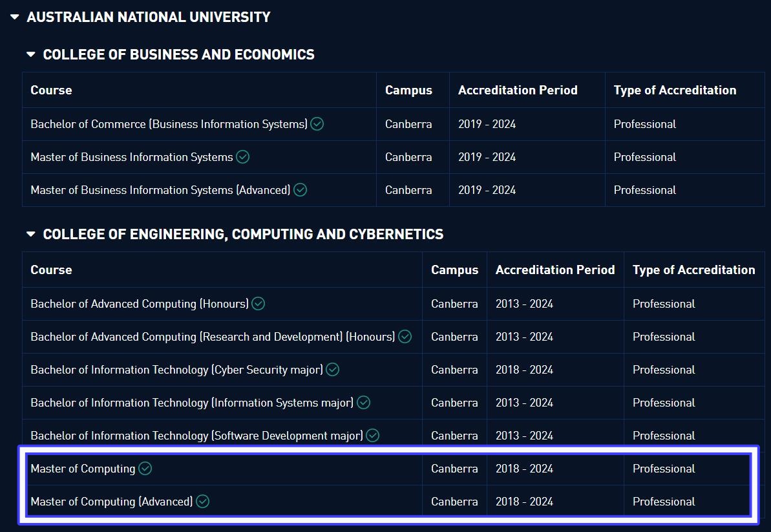Click Campus header in Business and Economics table

point(408,90)
